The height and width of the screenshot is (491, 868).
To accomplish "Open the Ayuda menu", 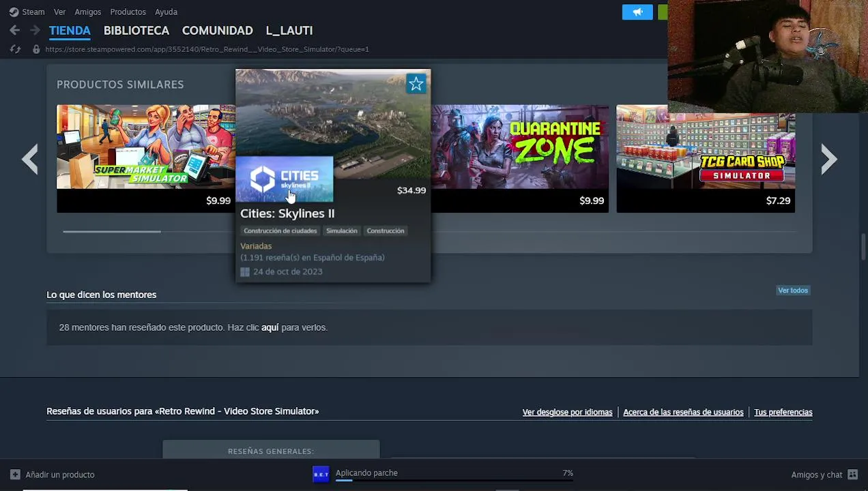I will click(x=166, y=12).
